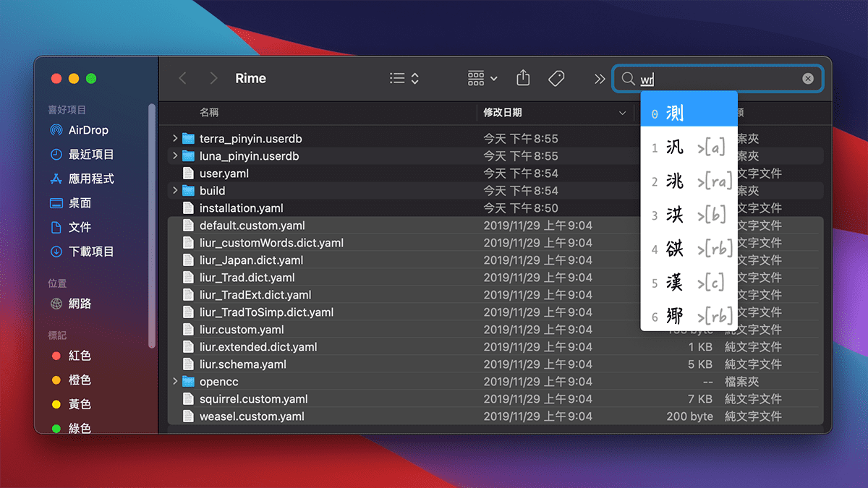Show more toolbar items via double chevron
868x488 pixels.
pyautogui.click(x=599, y=79)
